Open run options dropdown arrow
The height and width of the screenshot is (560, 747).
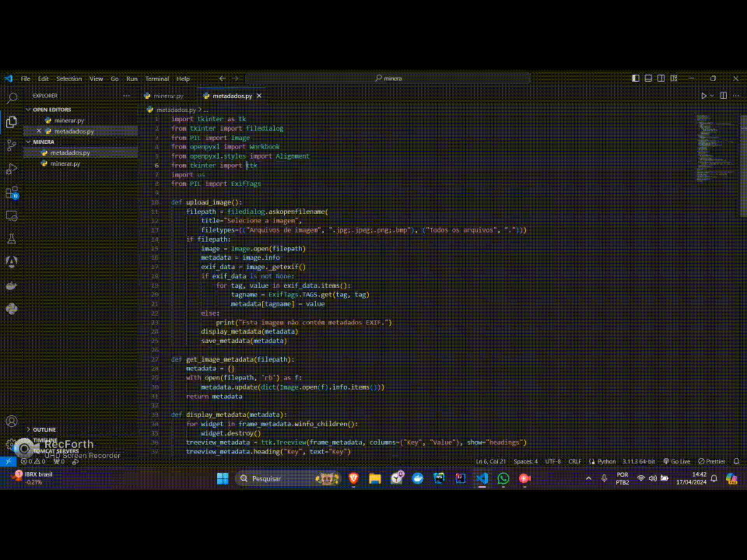(x=712, y=96)
